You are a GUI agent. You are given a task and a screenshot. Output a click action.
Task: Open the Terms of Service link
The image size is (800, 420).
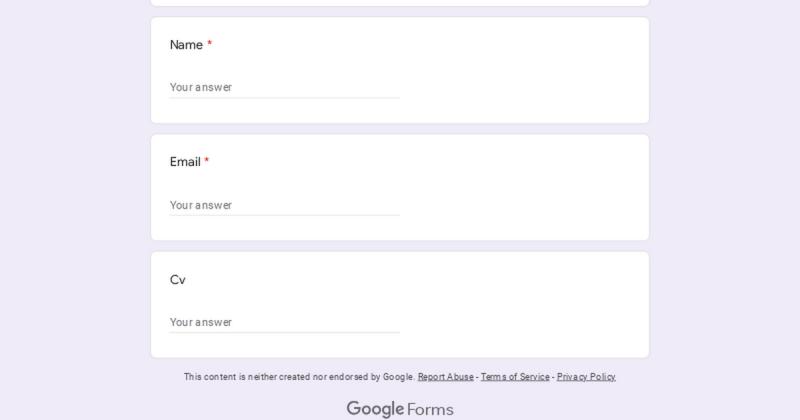point(515,377)
